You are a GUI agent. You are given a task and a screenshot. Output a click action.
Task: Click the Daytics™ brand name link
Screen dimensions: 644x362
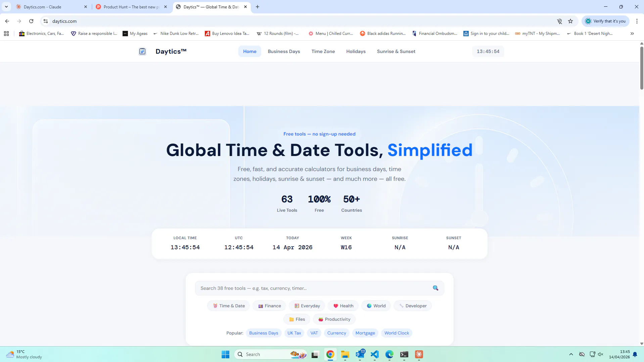click(171, 51)
